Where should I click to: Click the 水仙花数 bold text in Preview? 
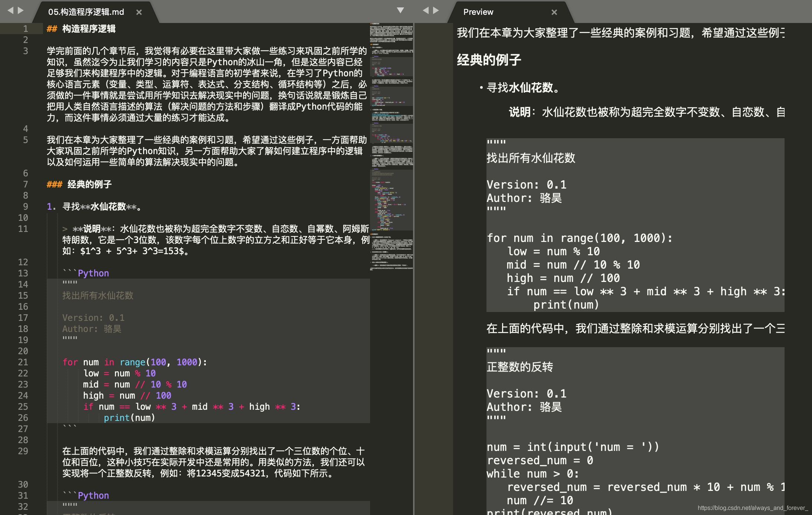(531, 88)
